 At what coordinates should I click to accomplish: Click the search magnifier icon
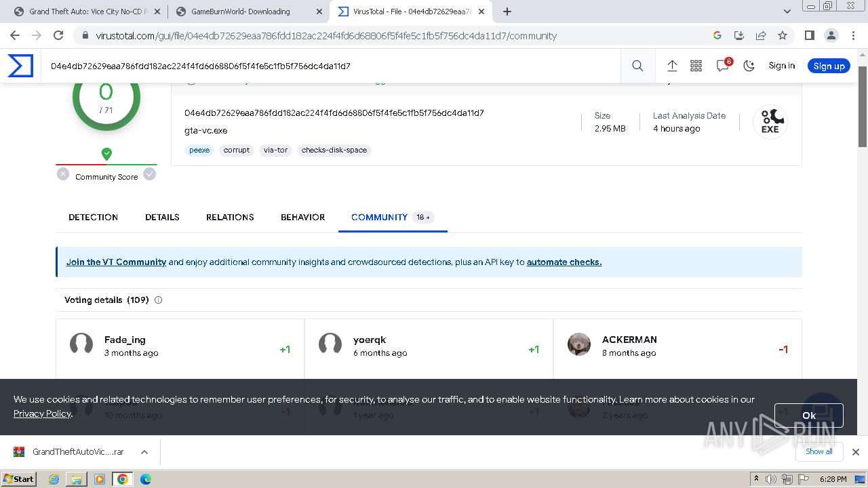637,66
